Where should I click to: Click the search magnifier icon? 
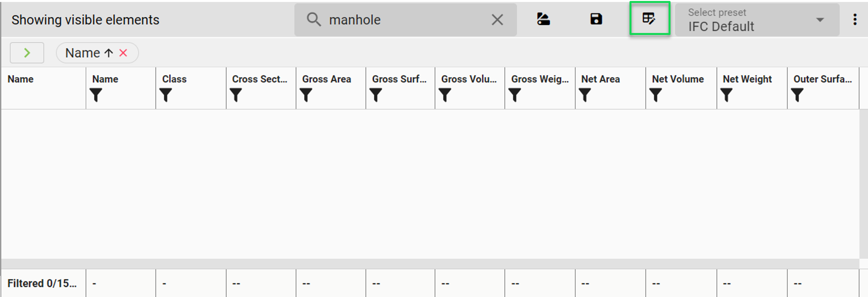coord(314,20)
